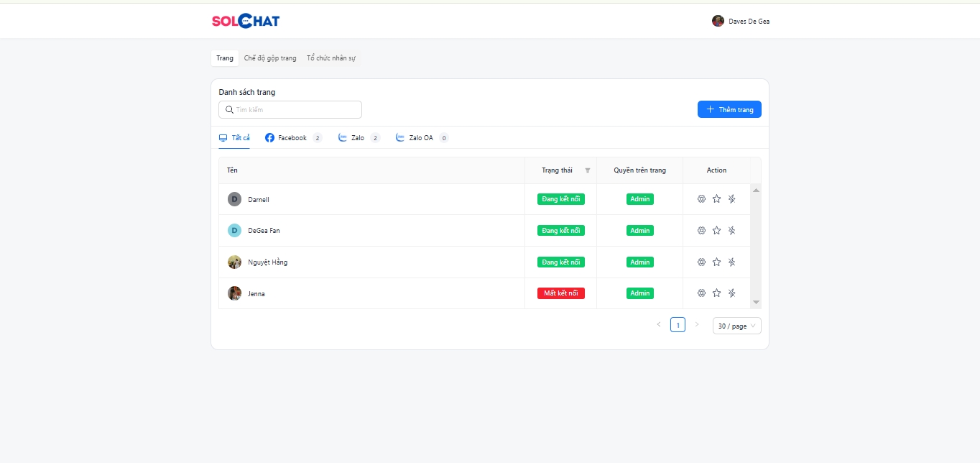
Task: Star the DeGea Fan page
Action: coord(716,231)
